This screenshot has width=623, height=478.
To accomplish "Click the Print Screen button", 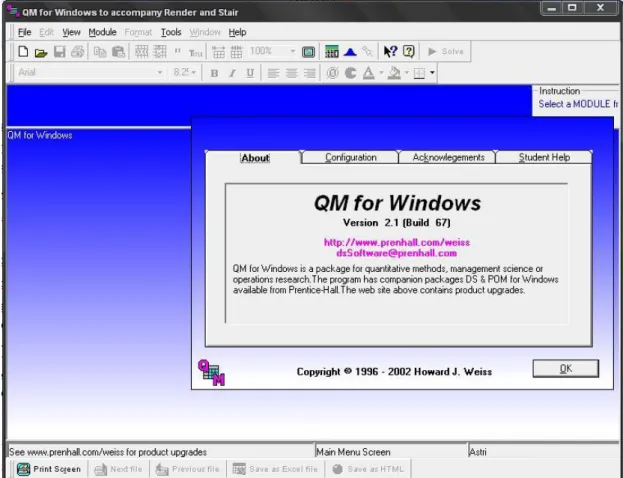I will [x=49, y=469].
